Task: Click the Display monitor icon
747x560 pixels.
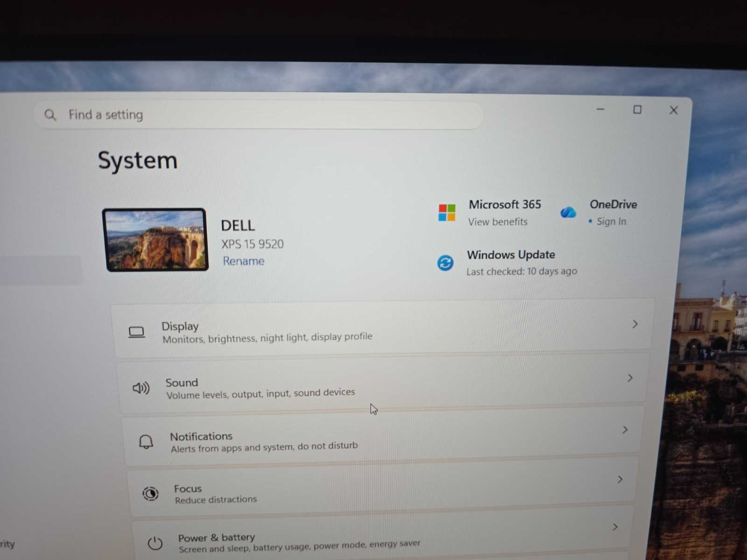Action: pos(136,332)
